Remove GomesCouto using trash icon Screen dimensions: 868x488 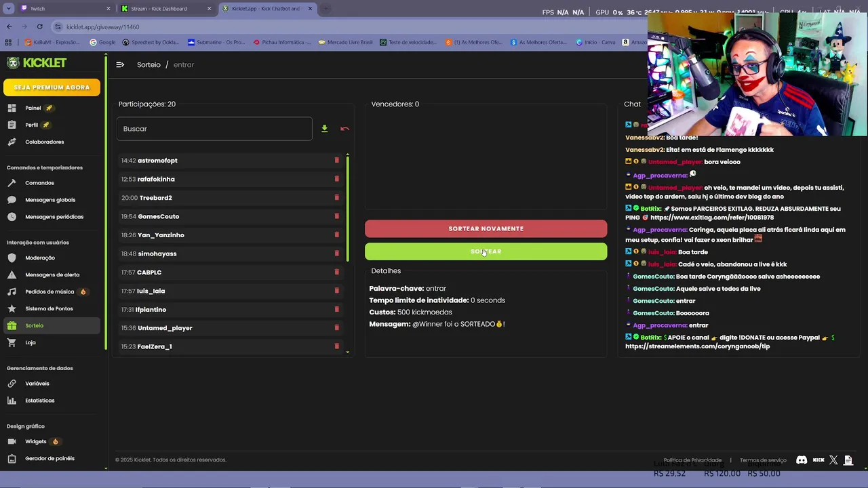click(x=336, y=216)
